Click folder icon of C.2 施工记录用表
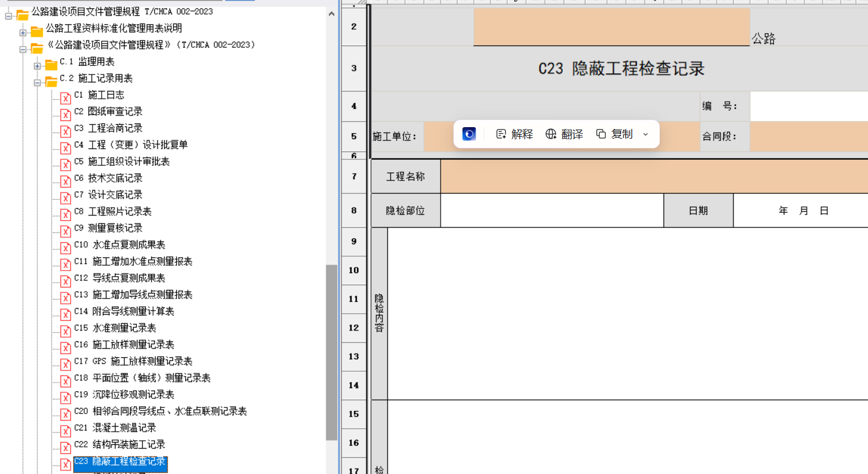The height and width of the screenshot is (474, 868). [x=51, y=81]
